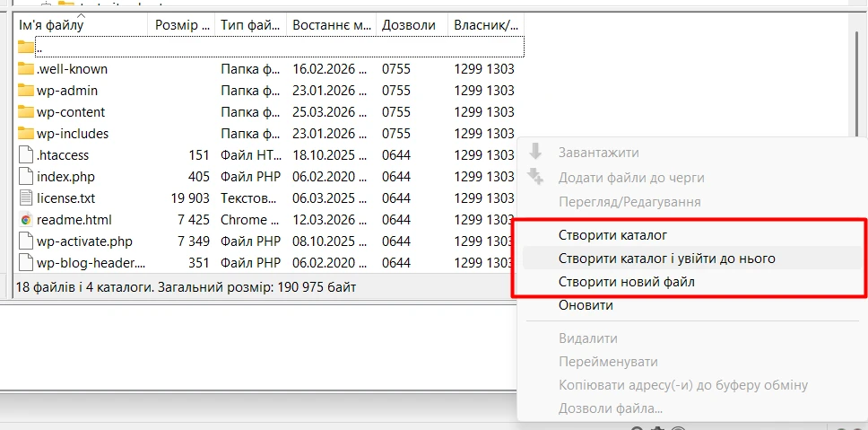Click the index.php file icon
The image size is (868, 430).
pyautogui.click(x=25, y=177)
